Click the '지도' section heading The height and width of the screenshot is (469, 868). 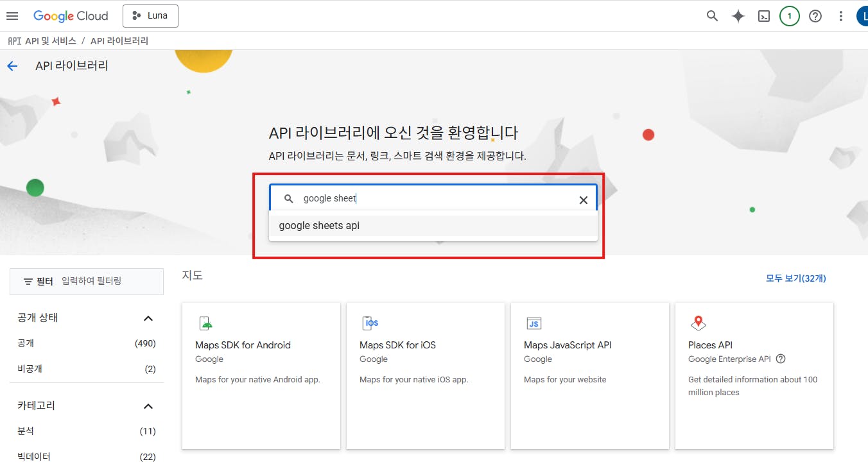(193, 276)
